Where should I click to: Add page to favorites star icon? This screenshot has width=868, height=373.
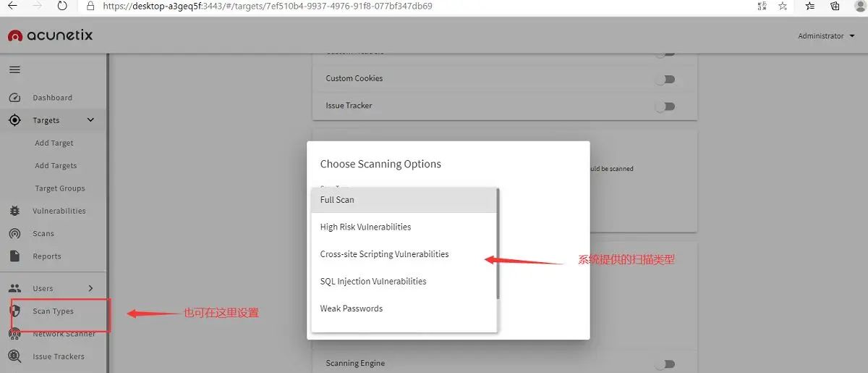783,6
